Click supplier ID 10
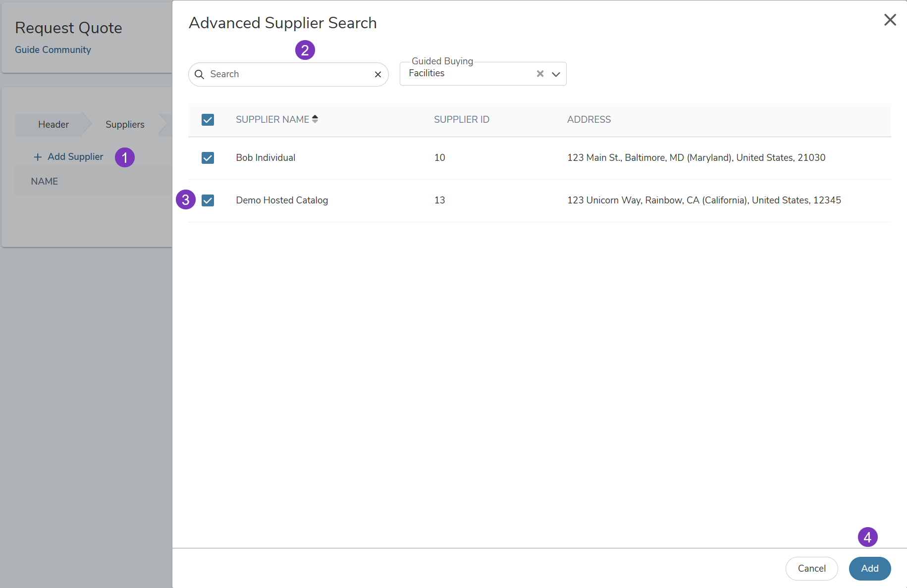The image size is (907, 588). 439,157
